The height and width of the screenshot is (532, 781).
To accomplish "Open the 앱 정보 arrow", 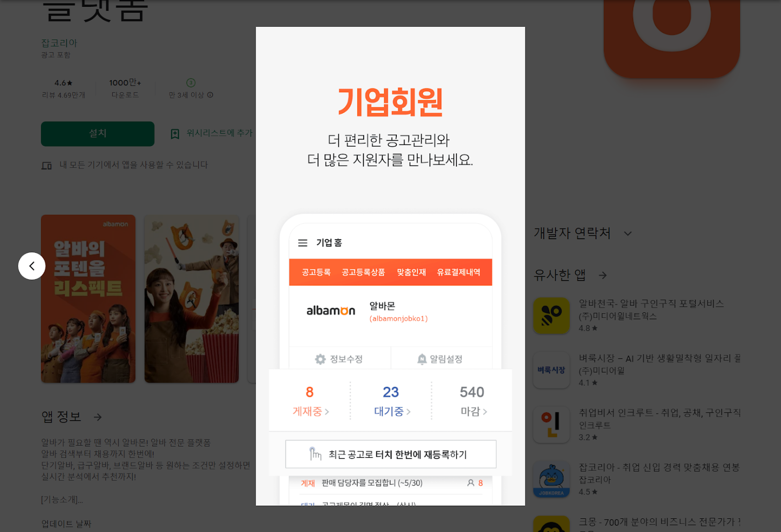I will pos(98,417).
